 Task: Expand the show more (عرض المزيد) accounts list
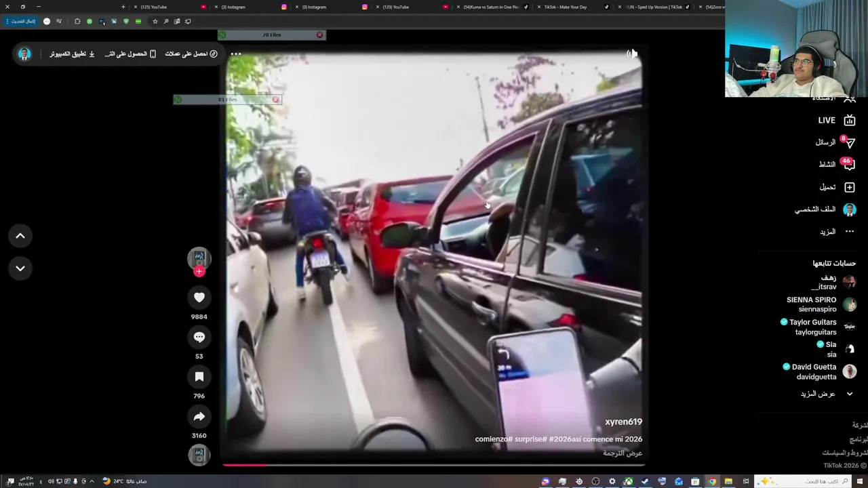pos(826,394)
